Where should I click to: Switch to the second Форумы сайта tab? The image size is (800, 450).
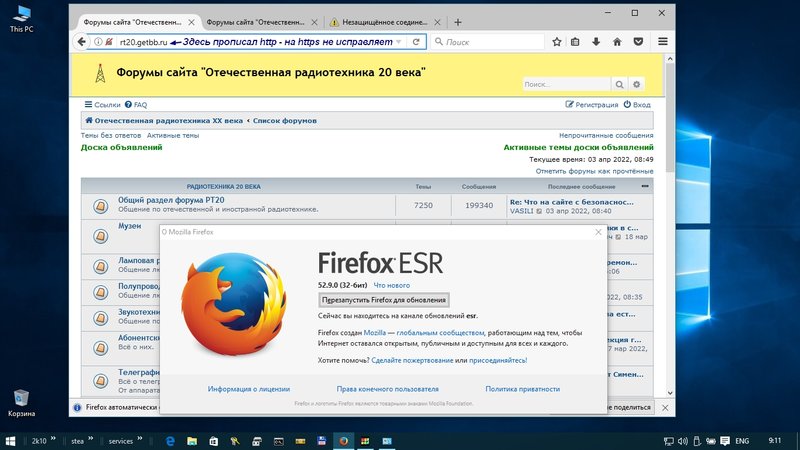256,22
